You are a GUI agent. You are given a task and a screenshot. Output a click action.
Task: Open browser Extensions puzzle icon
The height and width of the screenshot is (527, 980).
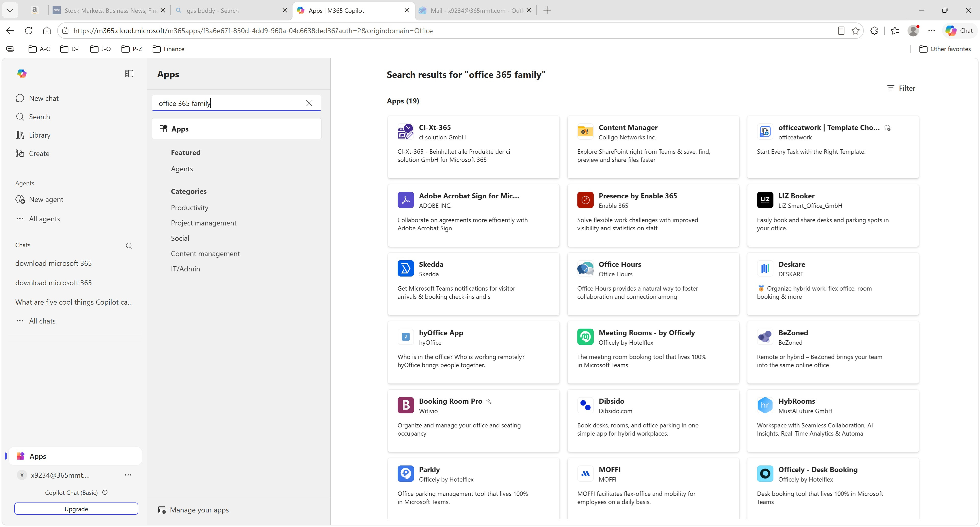(874, 31)
